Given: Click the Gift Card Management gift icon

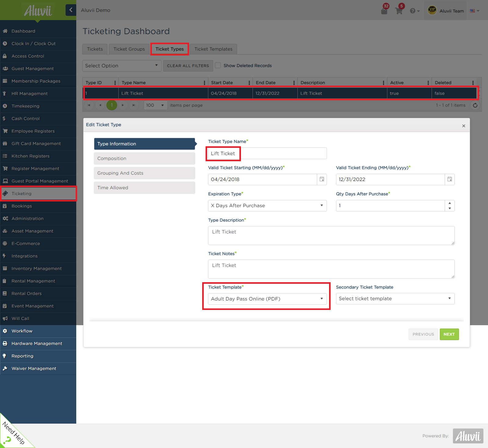Looking at the screenshot, I should tap(5, 144).
